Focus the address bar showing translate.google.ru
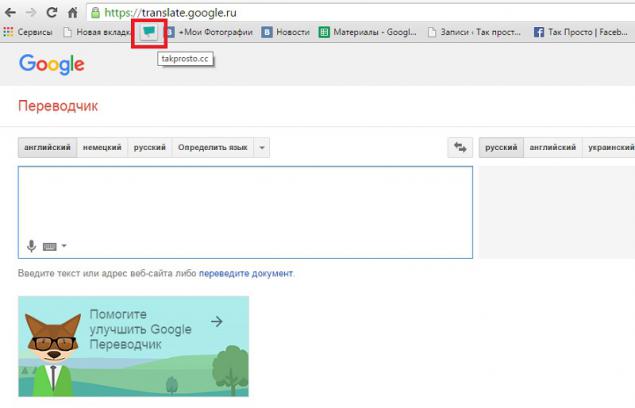Screen dimensions: 635x408 (360, 13)
